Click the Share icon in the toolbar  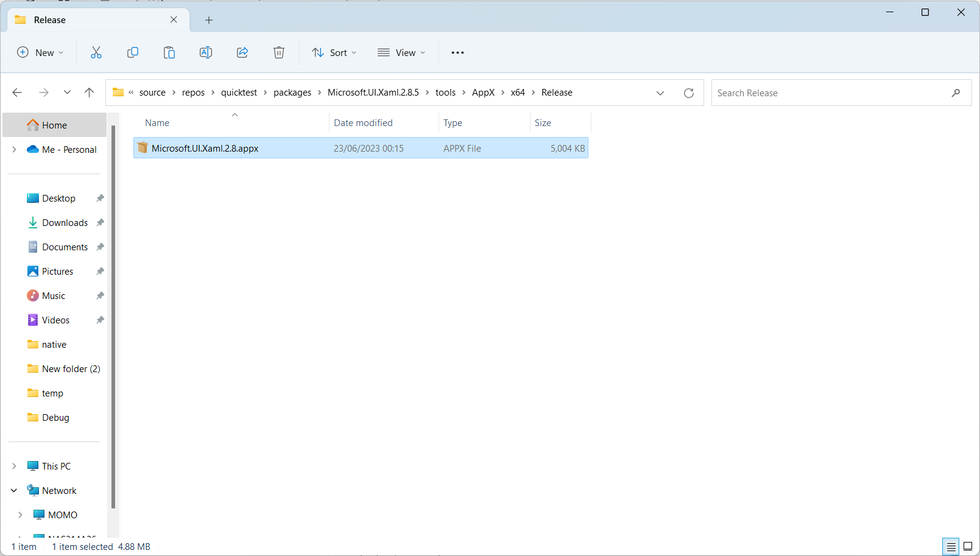click(x=242, y=52)
